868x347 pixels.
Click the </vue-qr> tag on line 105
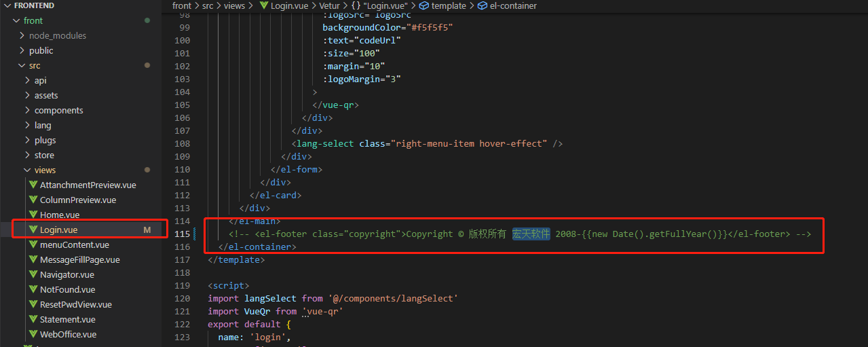tap(335, 105)
